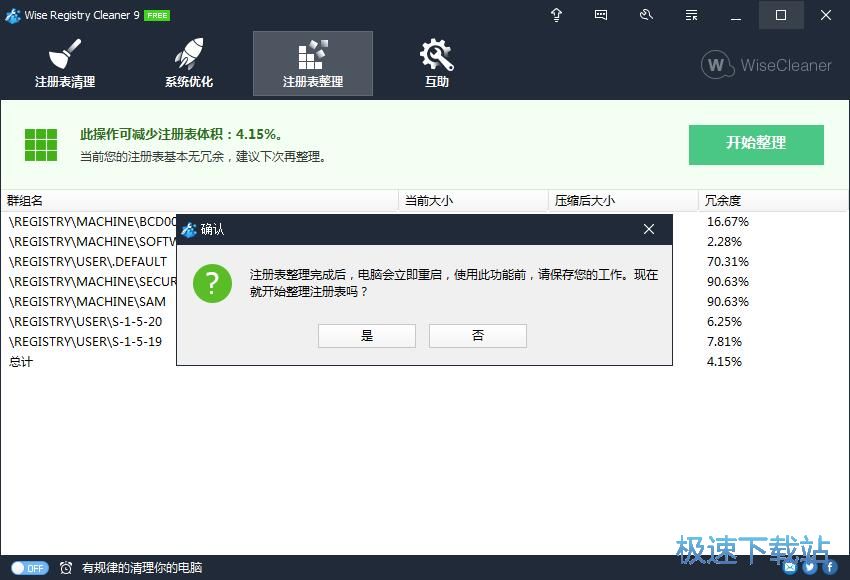Open the 注册表清理 broom tab
The height and width of the screenshot is (580, 850).
[x=65, y=63]
